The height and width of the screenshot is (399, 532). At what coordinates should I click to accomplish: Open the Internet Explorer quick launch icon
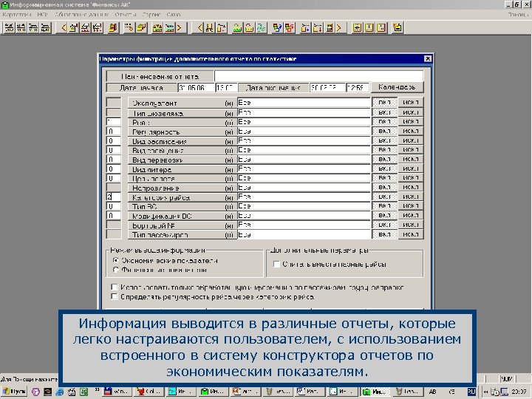tap(60, 392)
